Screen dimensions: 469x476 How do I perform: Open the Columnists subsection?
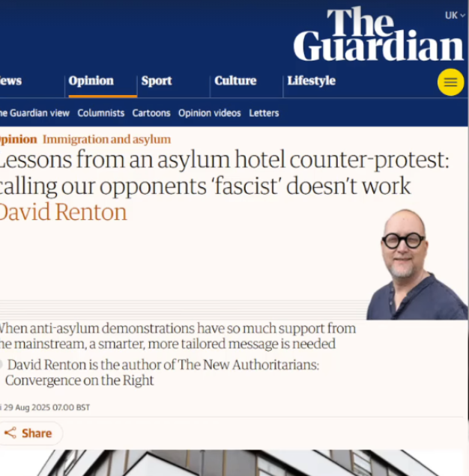(x=101, y=113)
